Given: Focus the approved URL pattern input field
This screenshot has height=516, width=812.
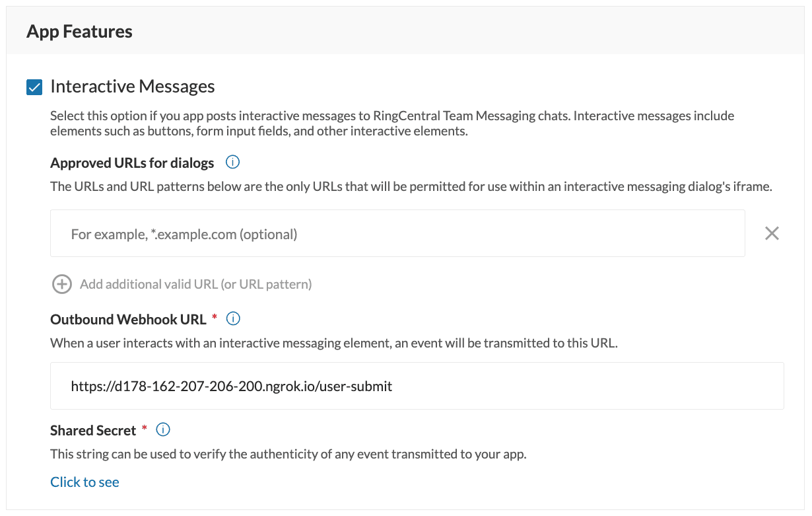Looking at the screenshot, I should coord(397,234).
